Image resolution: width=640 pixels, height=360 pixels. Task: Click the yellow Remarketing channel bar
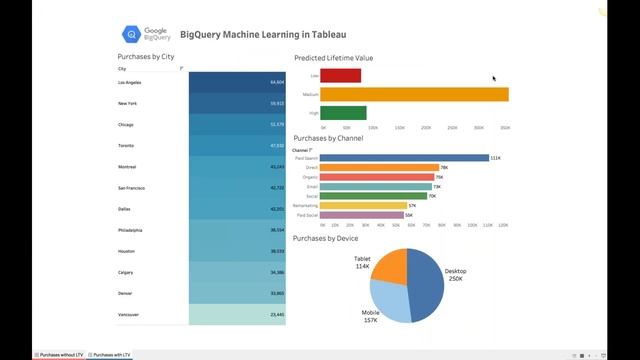[x=363, y=205]
